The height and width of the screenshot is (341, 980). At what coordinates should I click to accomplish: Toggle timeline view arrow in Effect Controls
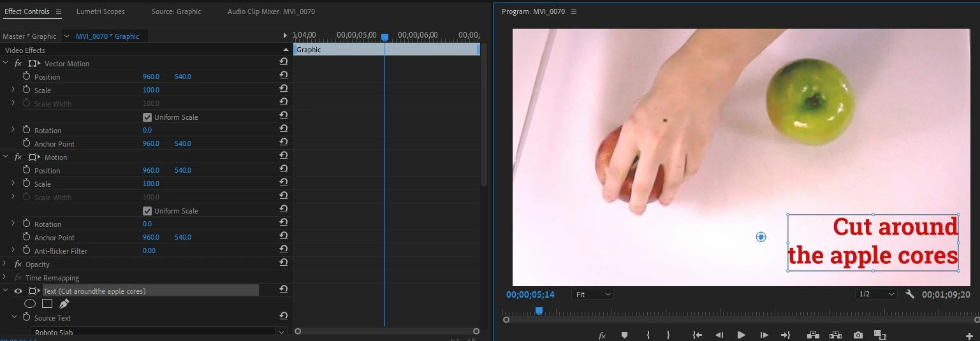coord(285,36)
